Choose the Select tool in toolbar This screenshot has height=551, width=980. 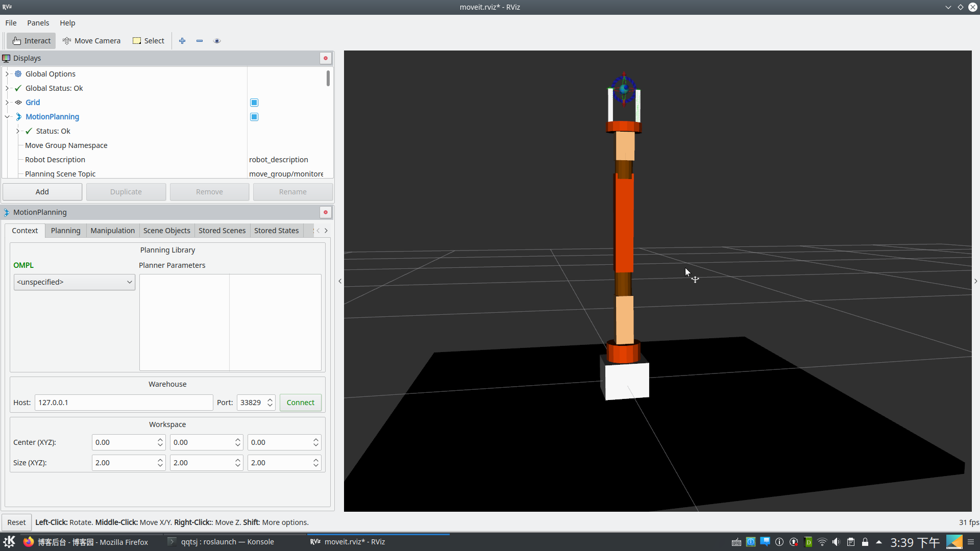click(x=149, y=41)
